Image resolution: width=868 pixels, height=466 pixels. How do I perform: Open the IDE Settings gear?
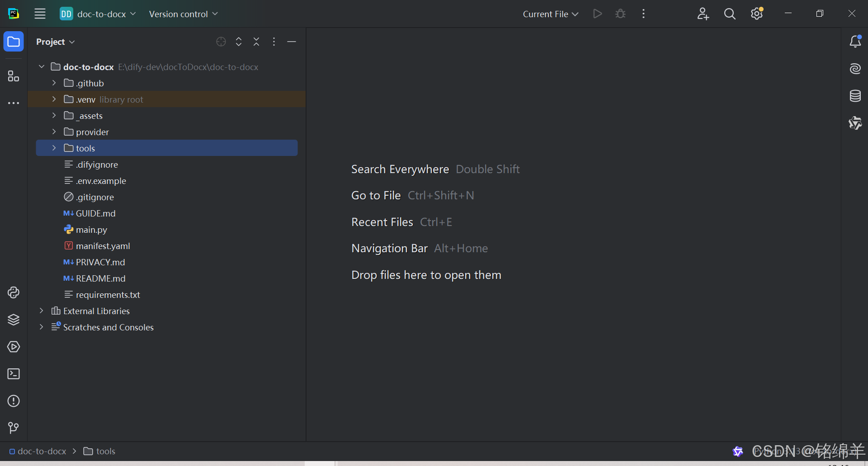[x=756, y=14]
